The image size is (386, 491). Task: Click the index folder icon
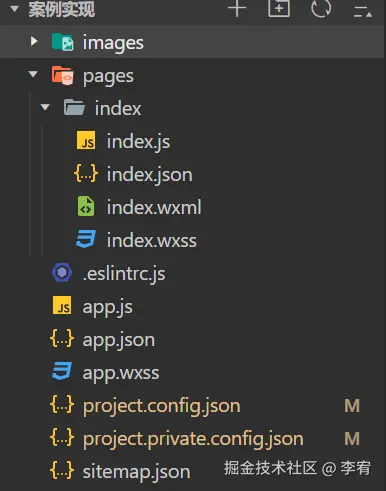tap(74, 107)
